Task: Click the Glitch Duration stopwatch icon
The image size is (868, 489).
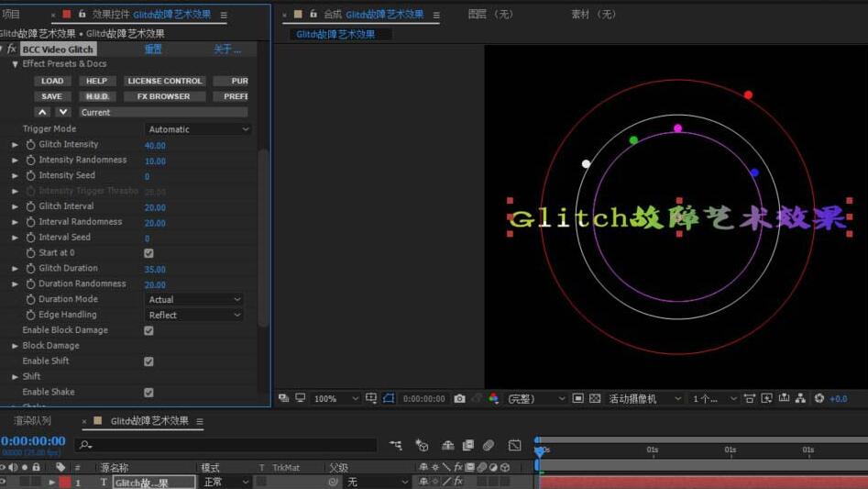Action: [x=30, y=269]
